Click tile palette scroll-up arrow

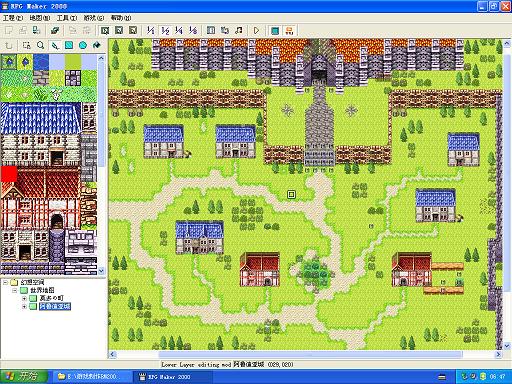[x=101, y=58]
